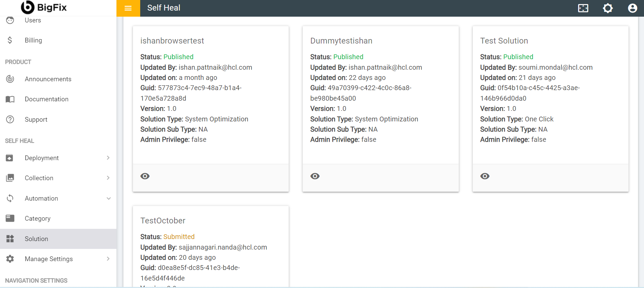Click the Announcements sidebar icon
This screenshot has height=288, width=644.
[10, 79]
